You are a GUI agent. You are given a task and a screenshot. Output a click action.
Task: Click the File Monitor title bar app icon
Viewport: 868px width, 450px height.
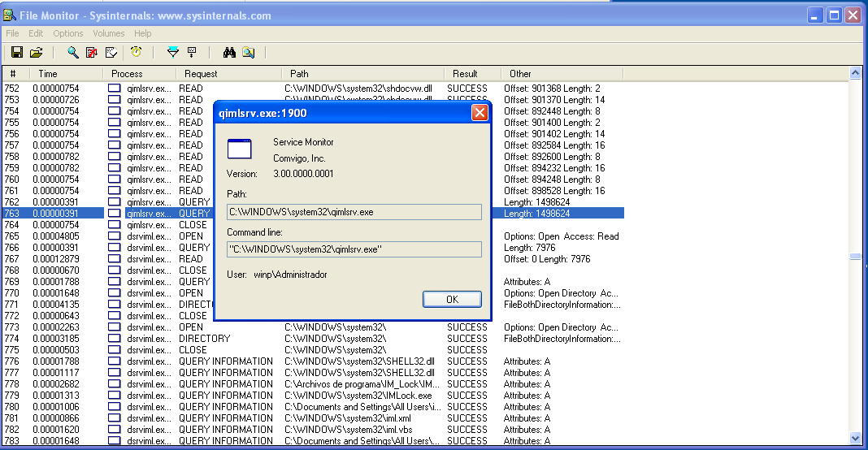tap(10, 15)
